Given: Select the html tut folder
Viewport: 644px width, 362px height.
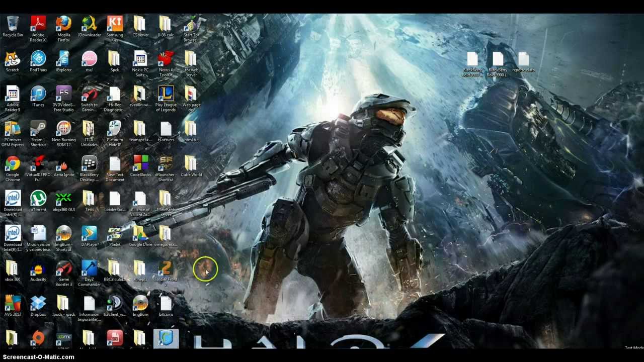Looking at the screenshot, I should pos(191,132).
